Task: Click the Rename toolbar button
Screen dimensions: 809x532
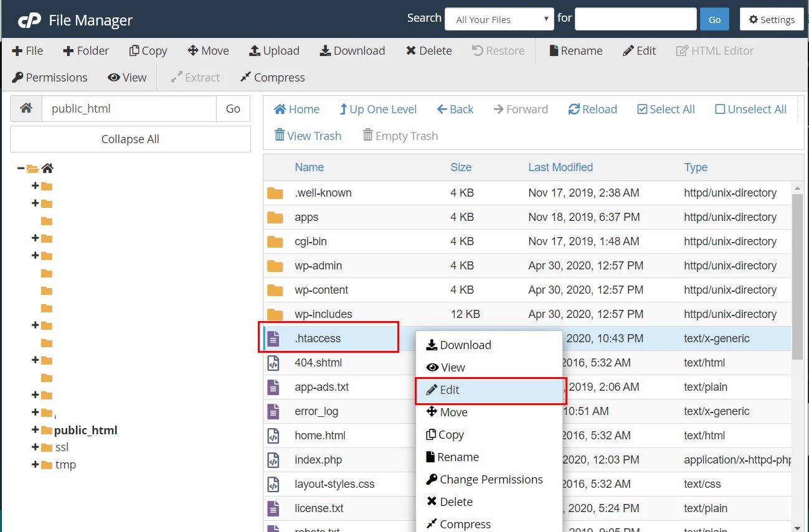Action: tap(575, 51)
